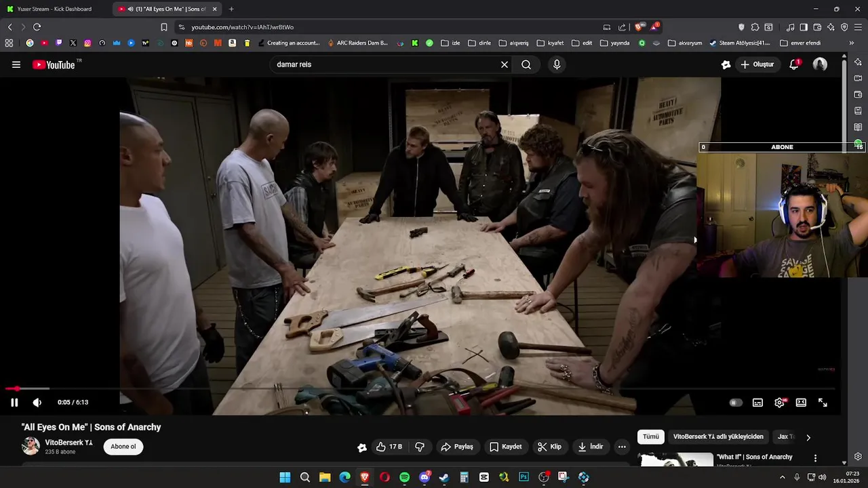The width and height of the screenshot is (868, 488).
Task: Open the YouTube account avatar menu
Action: 820,64
